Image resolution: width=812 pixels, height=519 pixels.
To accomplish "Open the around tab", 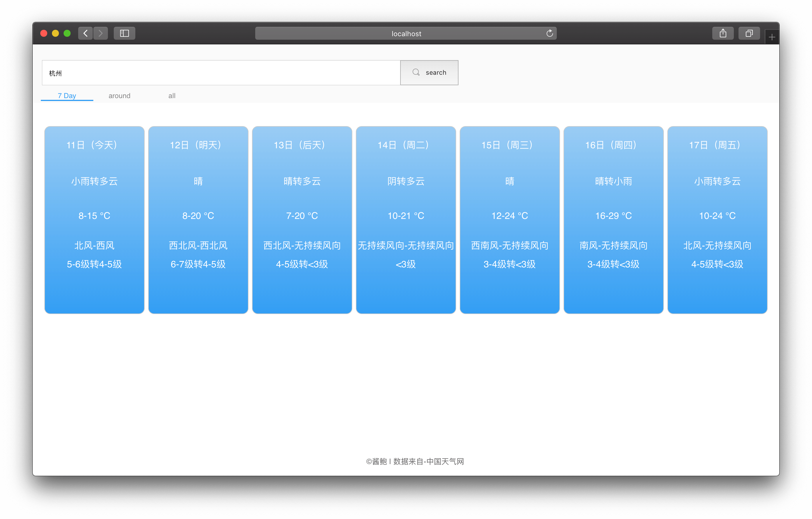I will click(119, 96).
